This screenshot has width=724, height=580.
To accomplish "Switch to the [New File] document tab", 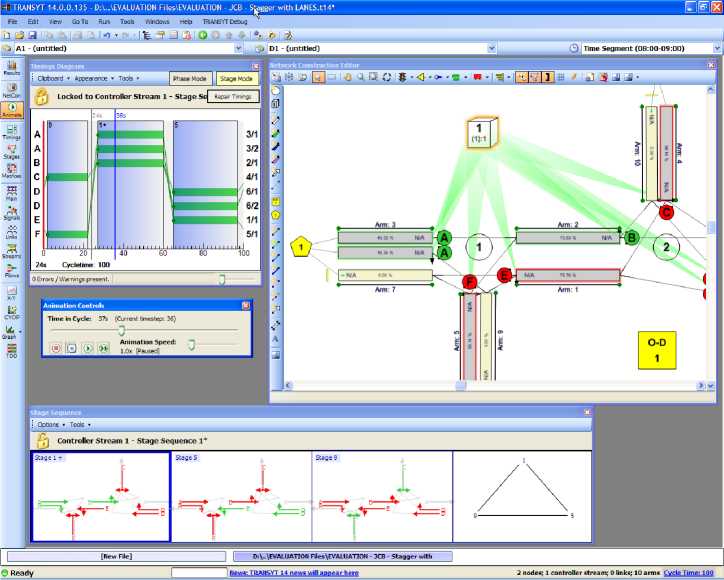I will tap(116, 556).
